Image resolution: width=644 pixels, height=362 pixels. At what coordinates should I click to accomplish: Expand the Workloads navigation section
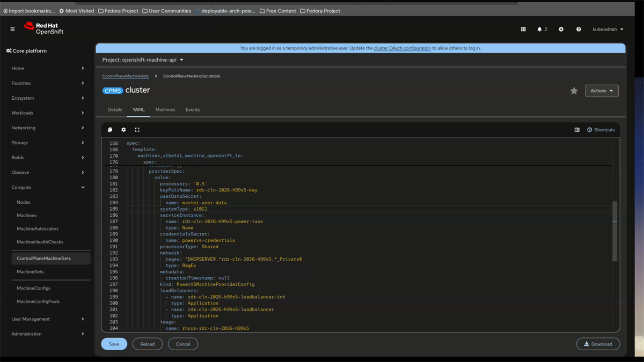click(x=48, y=113)
